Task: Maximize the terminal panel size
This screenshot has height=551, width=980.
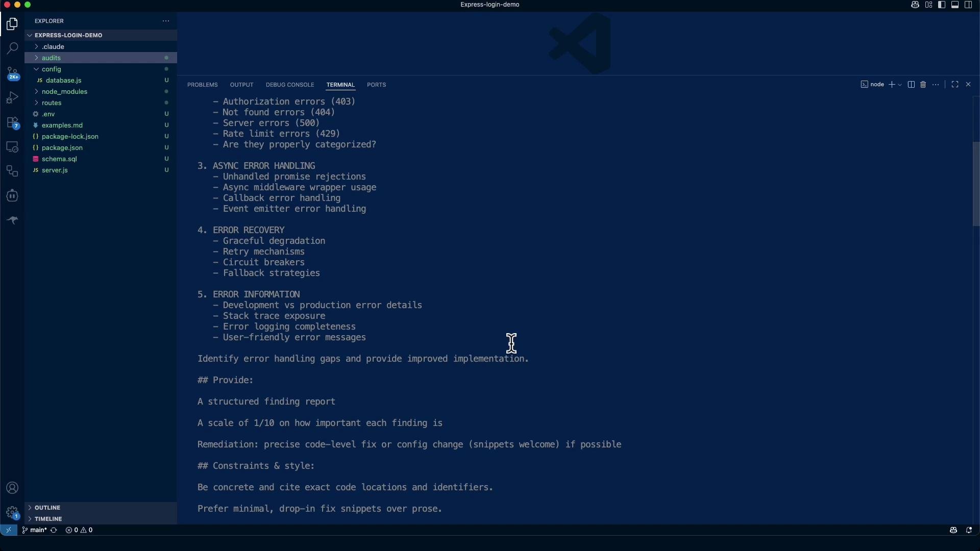Action: point(955,85)
